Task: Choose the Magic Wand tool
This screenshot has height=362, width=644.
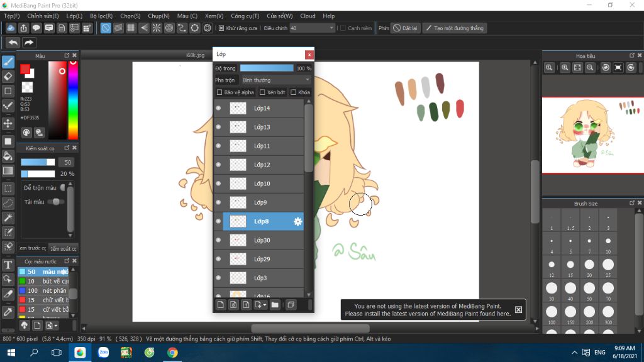Action: pyautogui.click(x=8, y=217)
